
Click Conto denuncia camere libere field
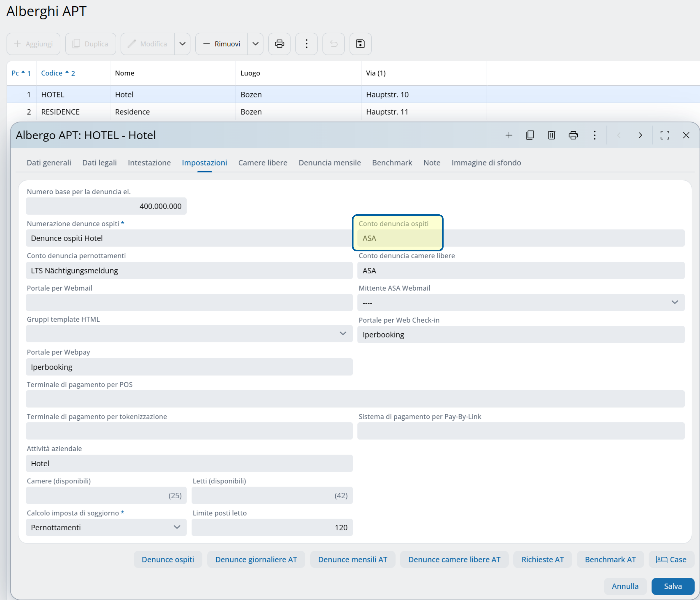[x=521, y=270]
